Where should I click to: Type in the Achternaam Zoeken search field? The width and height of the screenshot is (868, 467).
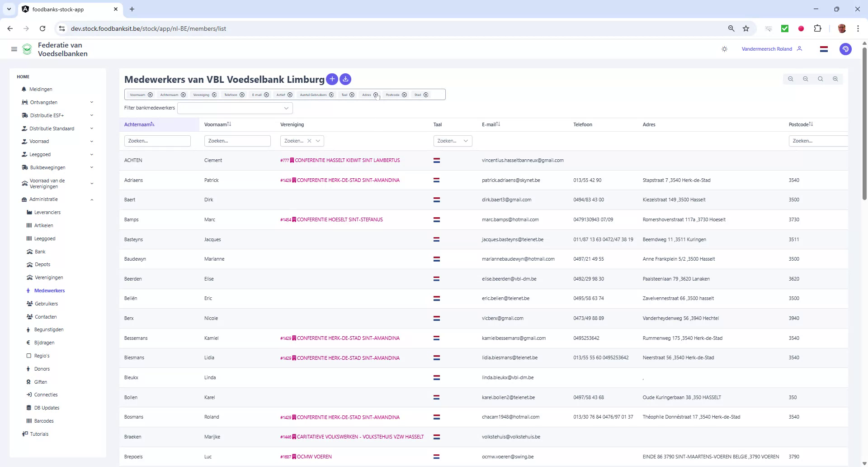point(157,141)
